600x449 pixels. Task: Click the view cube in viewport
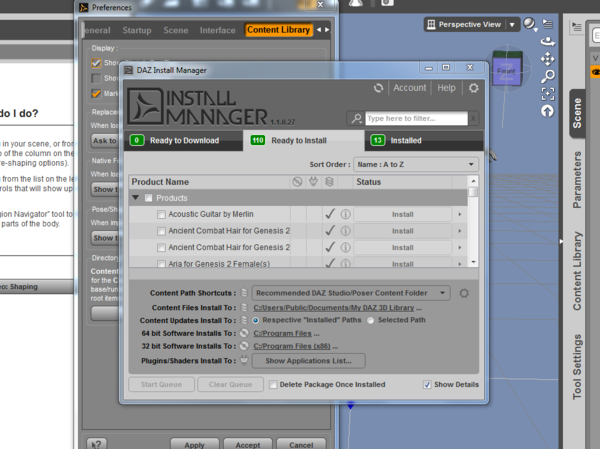click(x=507, y=69)
